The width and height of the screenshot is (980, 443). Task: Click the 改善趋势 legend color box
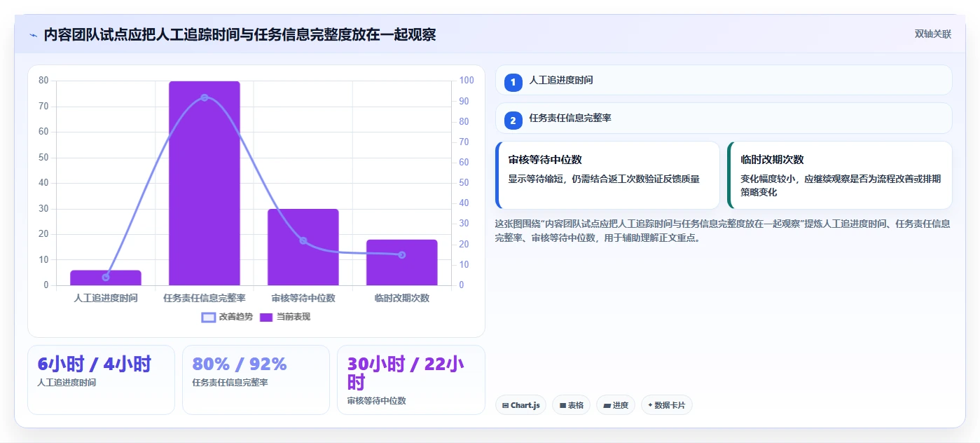pos(208,317)
